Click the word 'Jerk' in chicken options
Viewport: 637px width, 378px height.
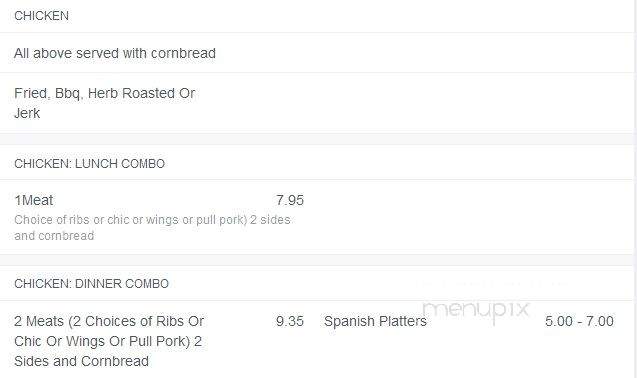[x=27, y=113]
